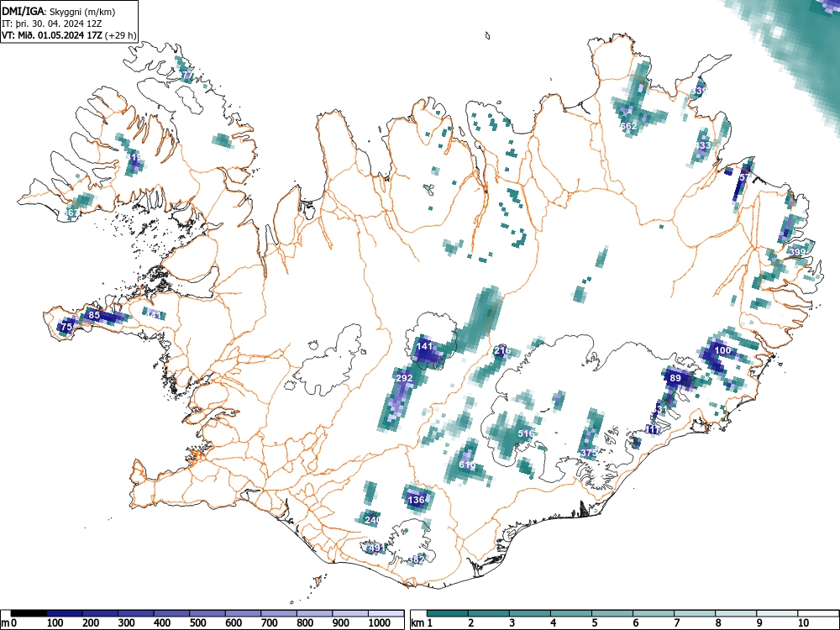Click the '9' tick on the km legend
The image size is (840, 630).
click(759, 623)
